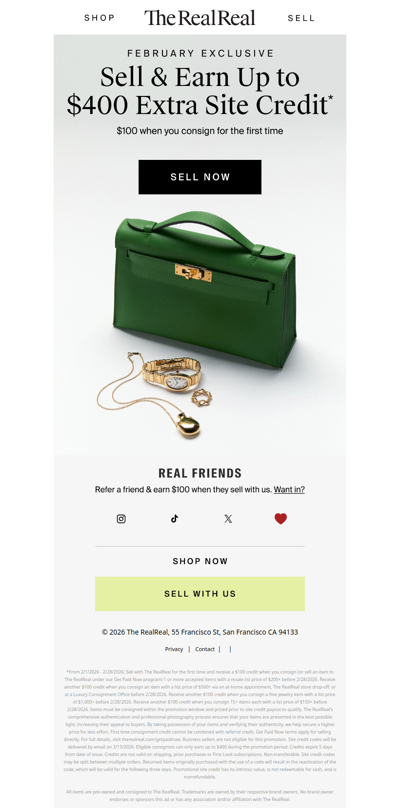Select SHOP in the top navigation

[x=99, y=18]
